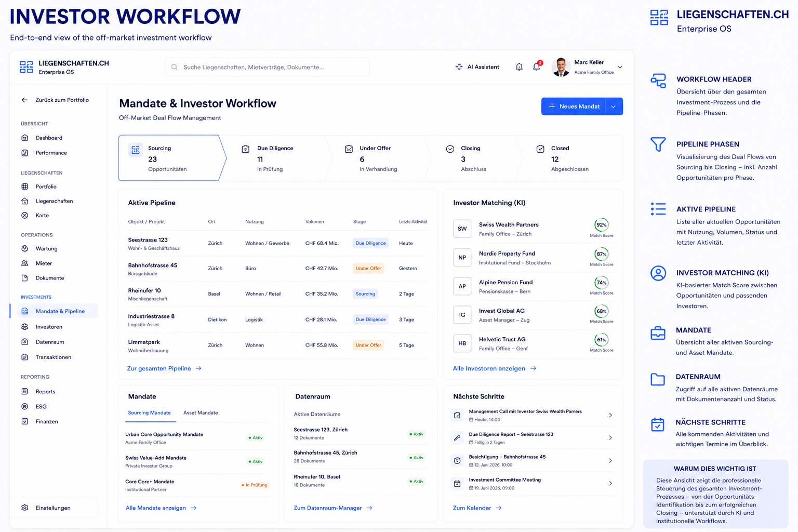Open ESG reporting section
798x532 pixels.
tap(41, 407)
